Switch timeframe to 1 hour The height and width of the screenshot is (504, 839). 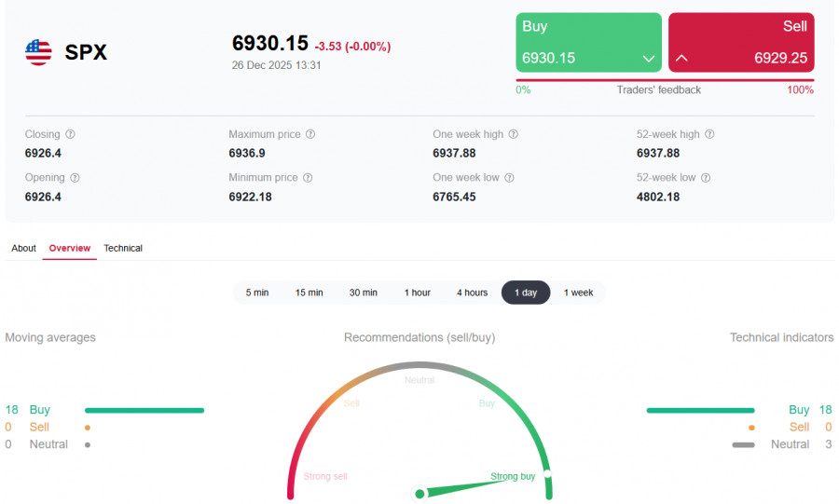point(417,293)
